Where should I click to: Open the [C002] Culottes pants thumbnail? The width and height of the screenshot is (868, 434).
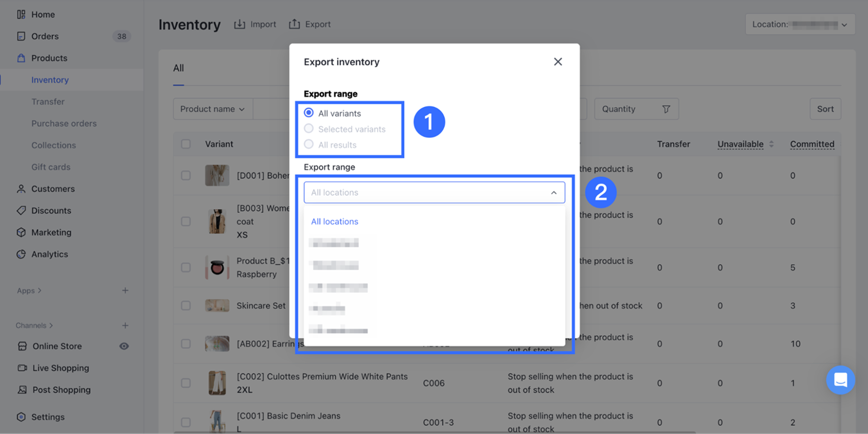click(217, 383)
